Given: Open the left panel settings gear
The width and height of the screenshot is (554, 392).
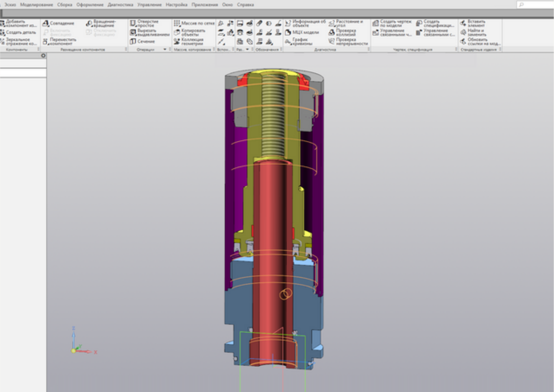Looking at the screenshot, I should coord(43,56).
